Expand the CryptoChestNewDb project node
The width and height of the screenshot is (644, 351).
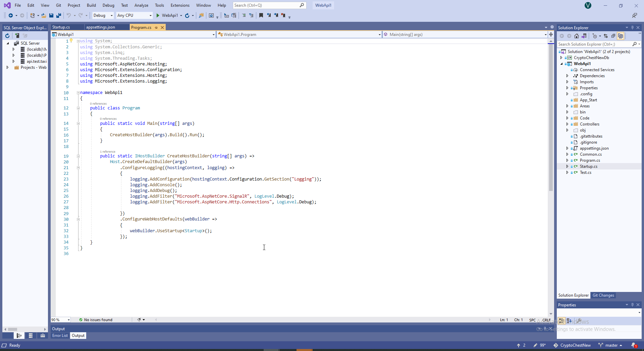click(561, 58)
